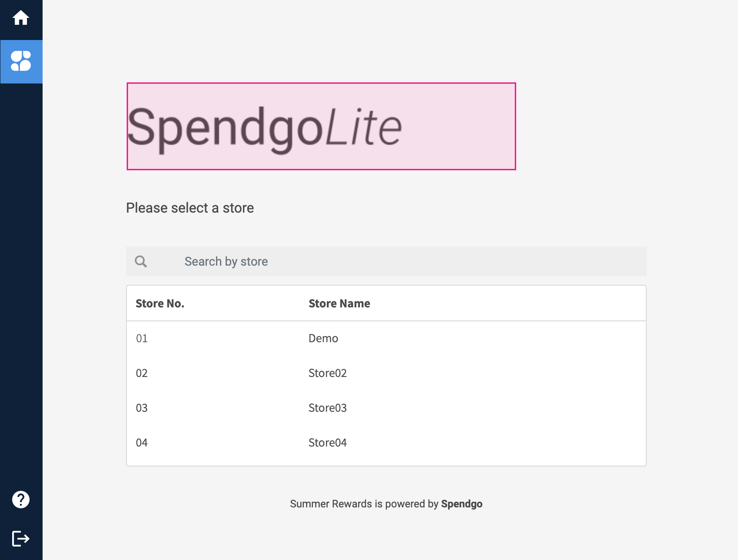The image size is (738, 560).
Task: Sort by Store No. column header
Action: click(160, 303)
